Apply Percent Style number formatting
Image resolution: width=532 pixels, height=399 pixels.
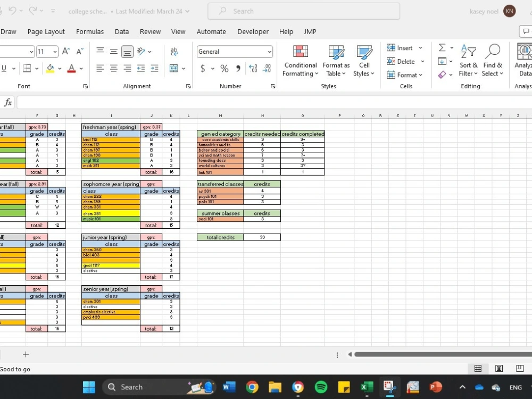[224, 68]
